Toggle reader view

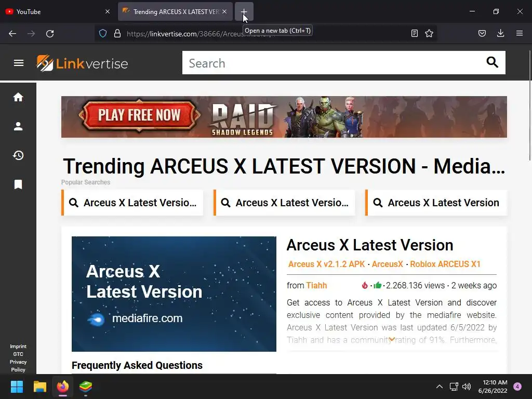(414, 33)
